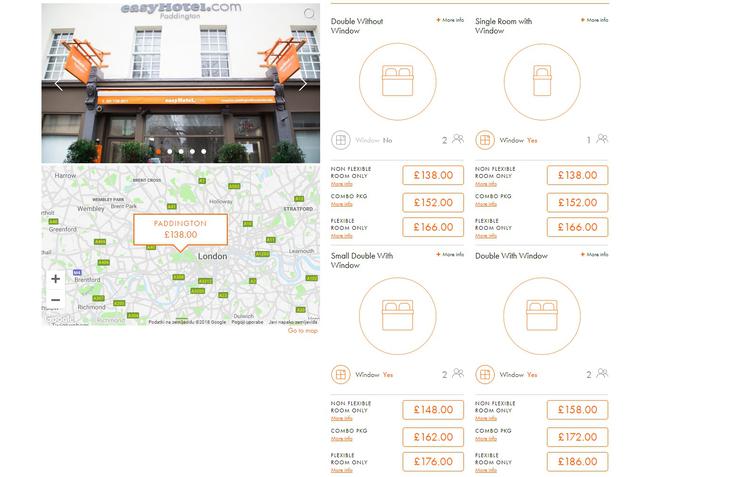Open More info under Flexible for Single Room
The width and height of the screenshot is (736, 477).
(485, 236)
